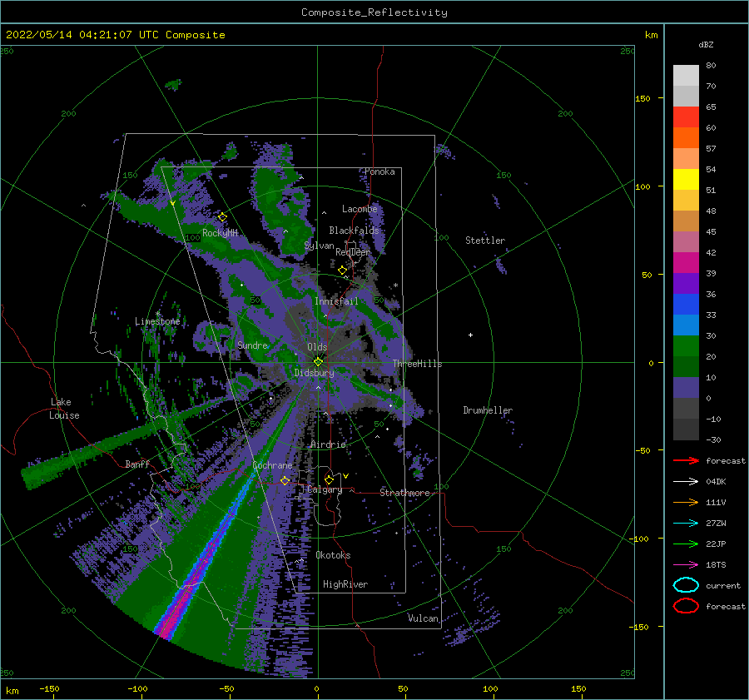Viewport: 749px width, 700px height.
Task: Click the Airdrie city label
Action: tap(328, 444)
